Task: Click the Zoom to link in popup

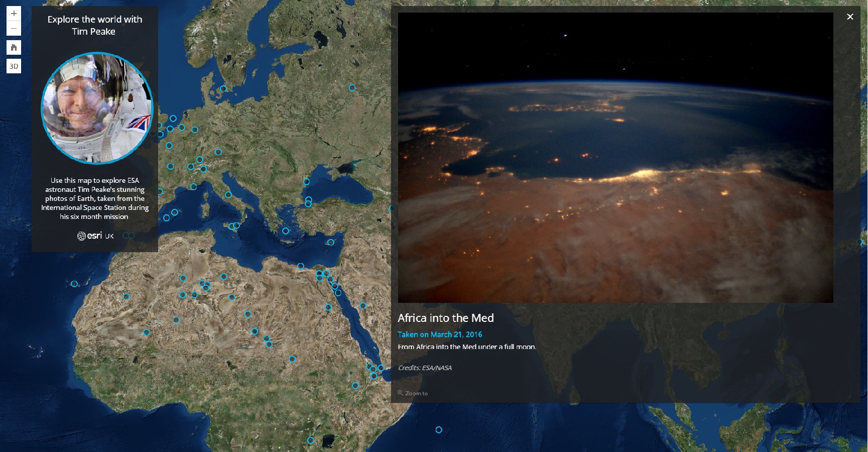Action: [x=413, y=393]
